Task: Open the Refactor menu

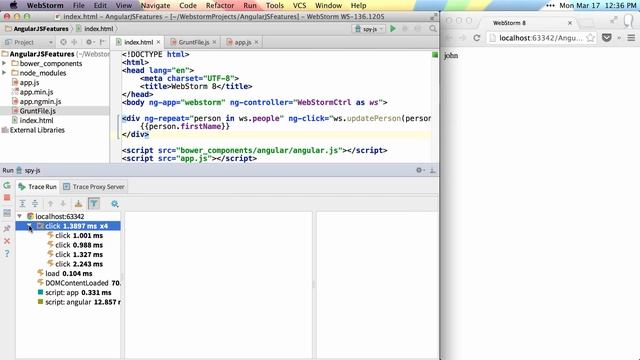Action: point(220,5)
